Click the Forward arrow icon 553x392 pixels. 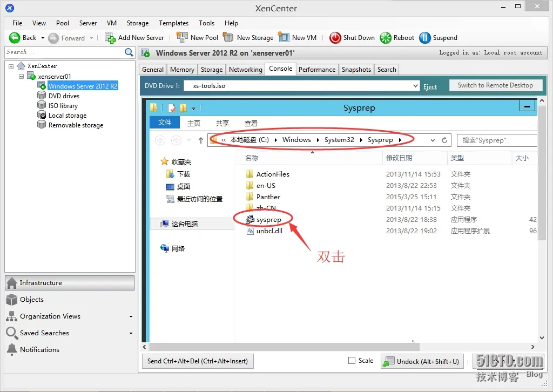53,38
